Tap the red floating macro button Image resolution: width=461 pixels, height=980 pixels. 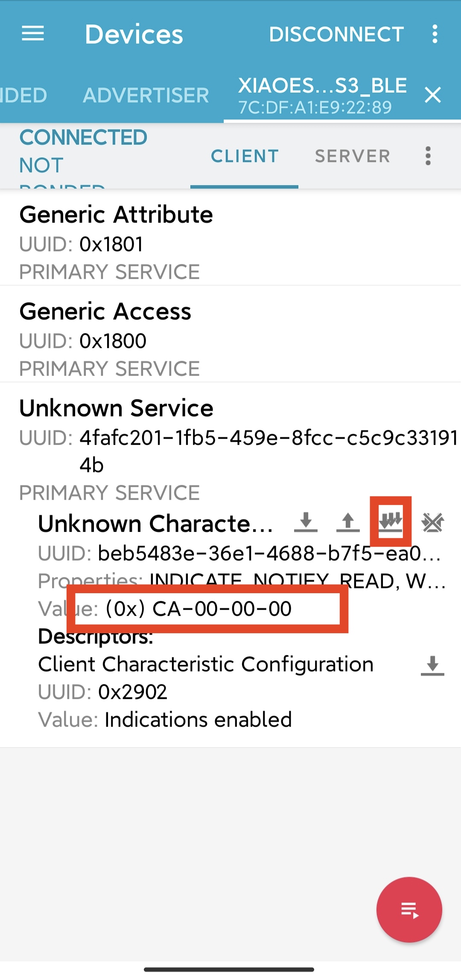(409, 910)
